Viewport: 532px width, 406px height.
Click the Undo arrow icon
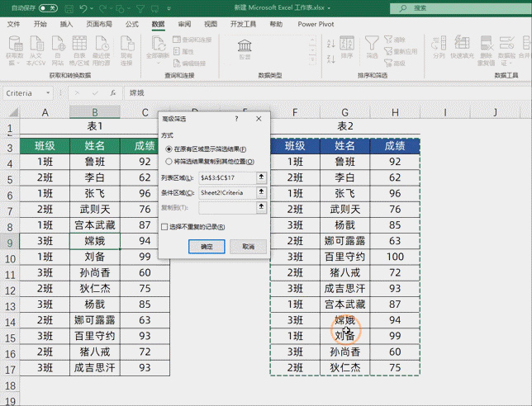83,8
